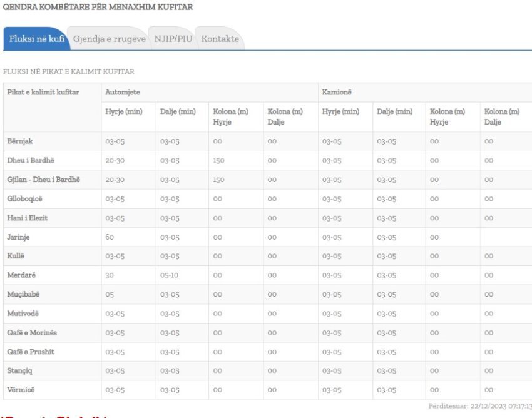Viewport: 532px width, 418px height.
Task: Select the Qafë e Morinës row label
Action: [32, 333]
